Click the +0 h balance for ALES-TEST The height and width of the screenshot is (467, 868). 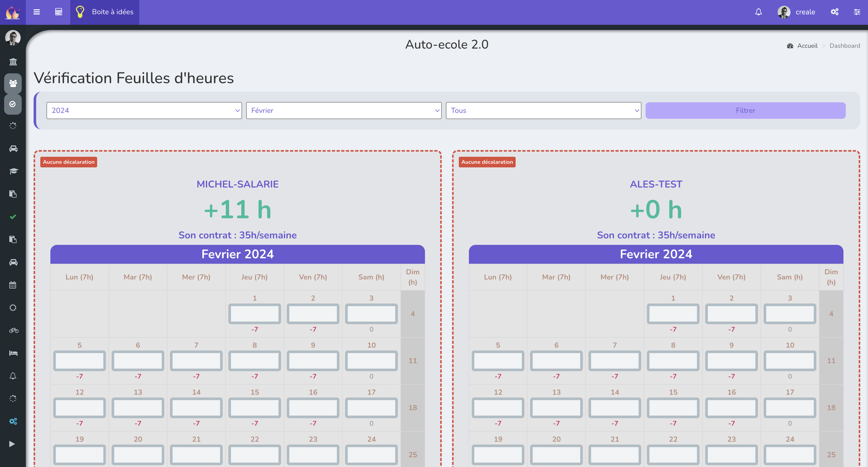(656, 209)
